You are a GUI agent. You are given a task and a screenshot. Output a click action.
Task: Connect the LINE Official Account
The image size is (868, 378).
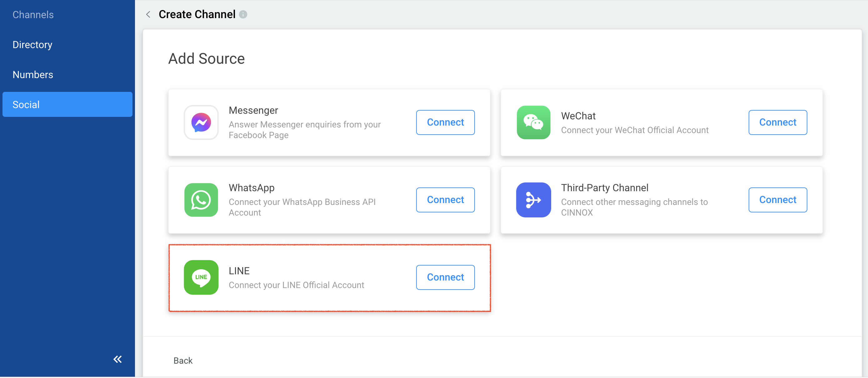tap(445, 278)
